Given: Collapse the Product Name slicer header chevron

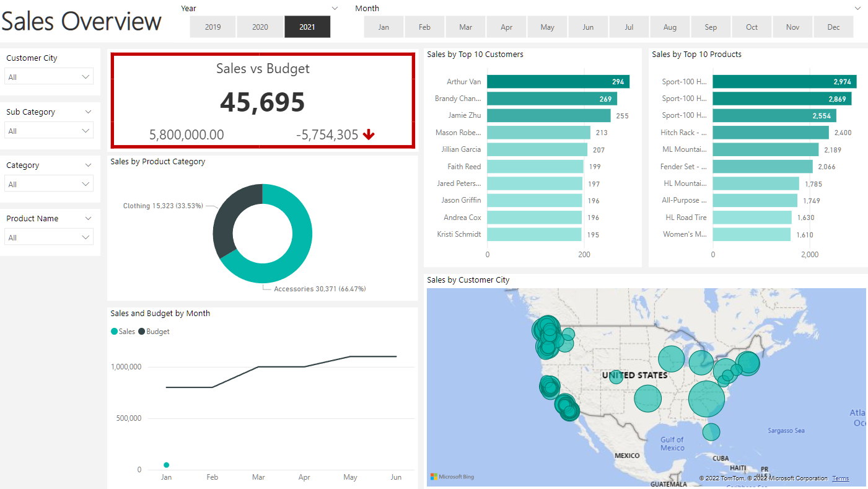Looking at the screenshot, I should (88, 219).
